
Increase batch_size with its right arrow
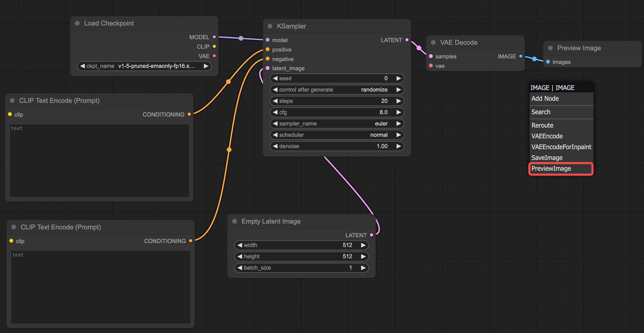click(x=363, y=268)
